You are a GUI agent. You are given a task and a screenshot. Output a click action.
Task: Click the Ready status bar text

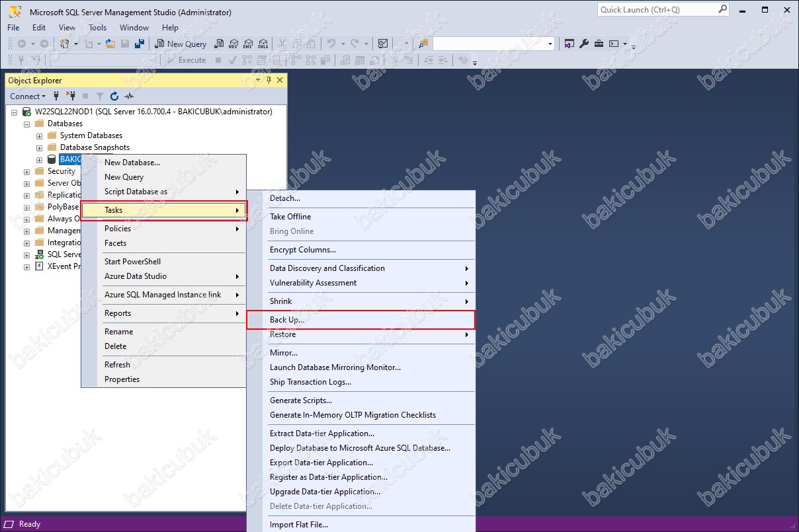(x=30, y=524)
